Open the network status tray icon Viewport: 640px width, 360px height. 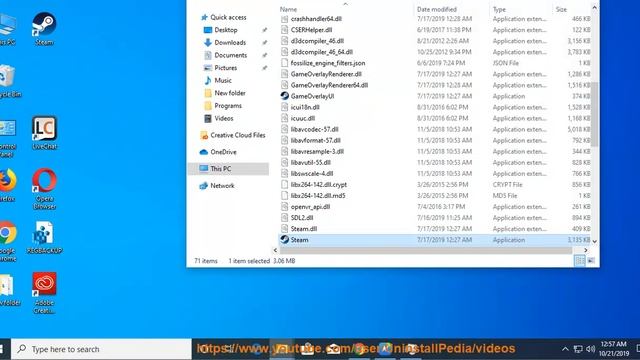click(578, 349)
